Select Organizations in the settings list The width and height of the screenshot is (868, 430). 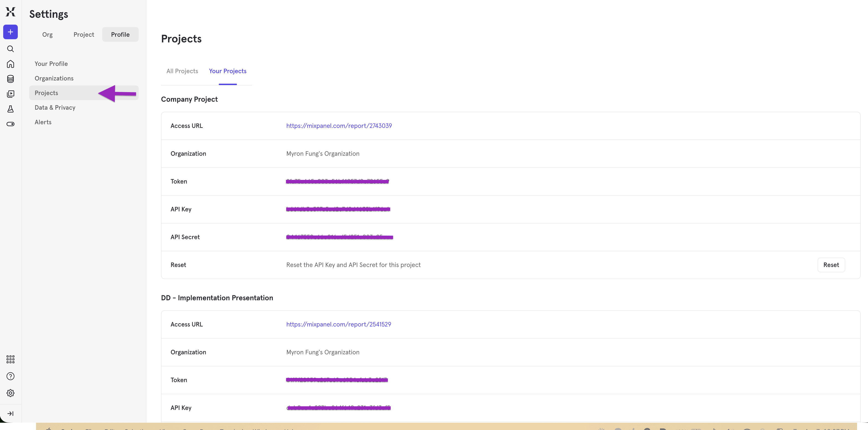[54, 78]
